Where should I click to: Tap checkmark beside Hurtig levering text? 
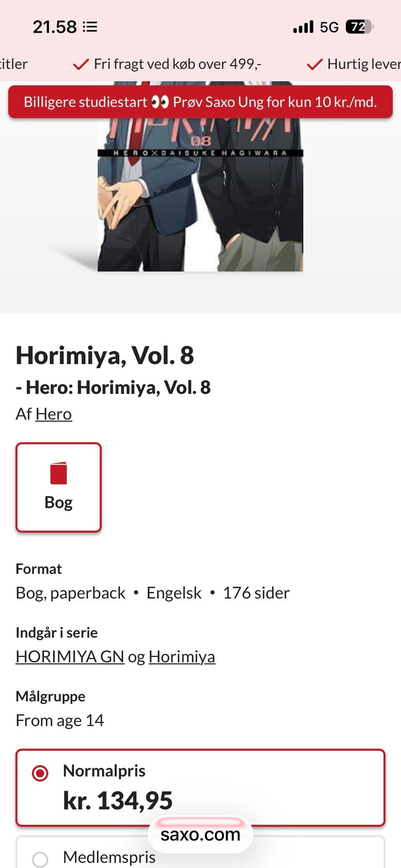[x=315, y=64]
